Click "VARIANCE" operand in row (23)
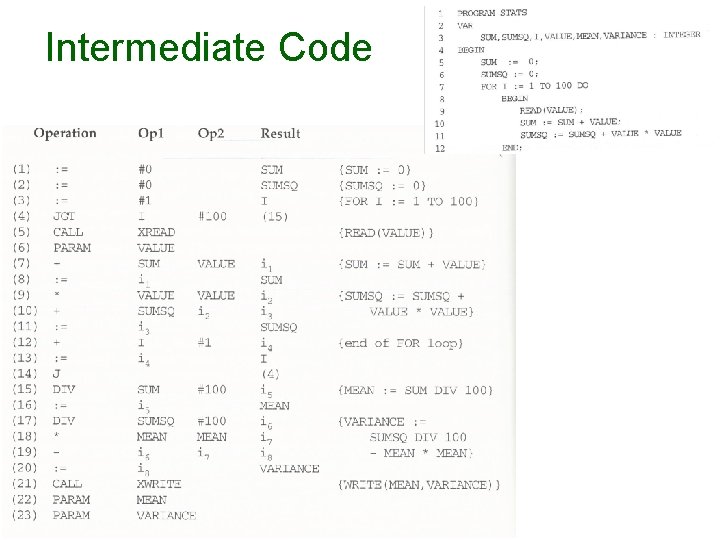The height and width of the screenshot is (540, 720). [166, 516]
